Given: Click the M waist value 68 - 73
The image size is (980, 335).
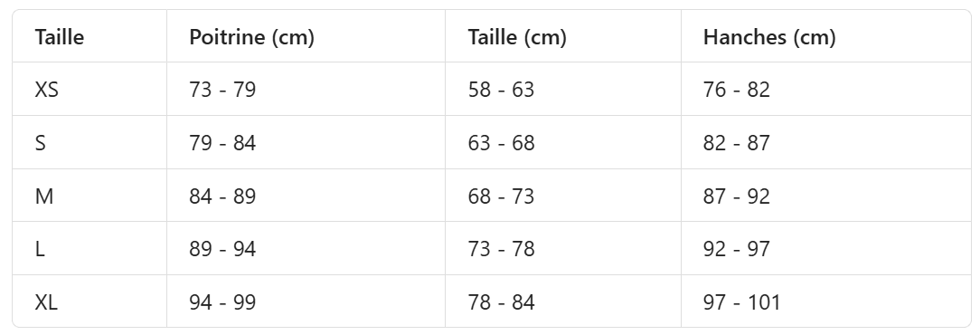Looking at the screenshot, I should pyautogui.click(x=501, y=196).
